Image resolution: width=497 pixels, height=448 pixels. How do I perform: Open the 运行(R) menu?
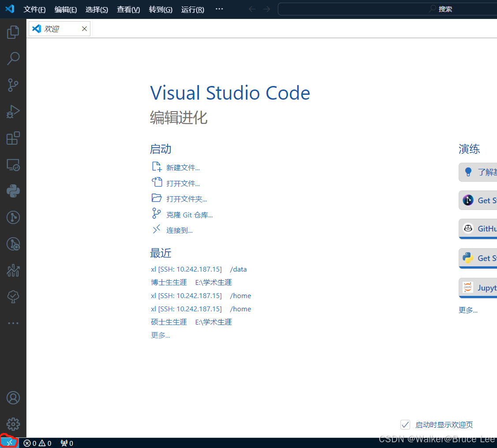coord(193,10)
